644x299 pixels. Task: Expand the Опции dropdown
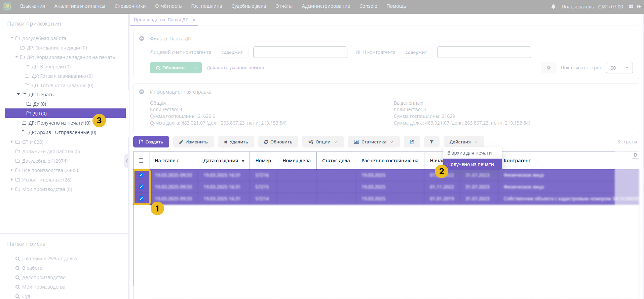coord(323,142)
